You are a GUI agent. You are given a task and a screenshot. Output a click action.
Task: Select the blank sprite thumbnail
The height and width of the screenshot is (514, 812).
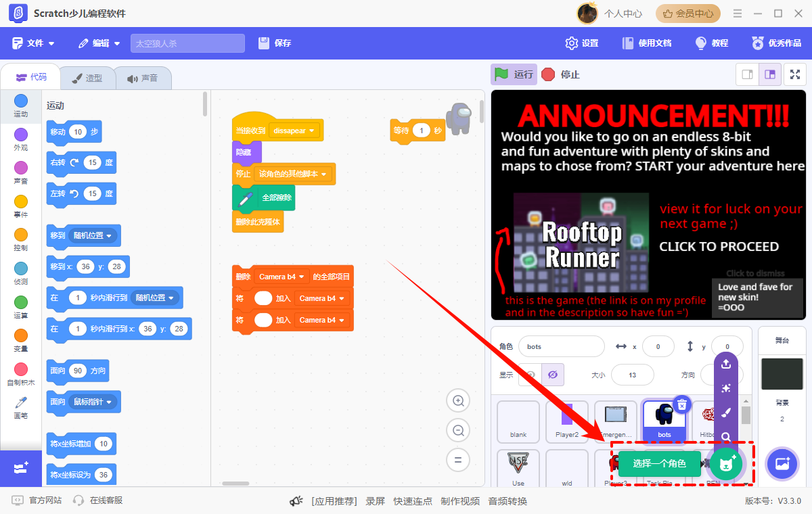click(x=518, y=421)
